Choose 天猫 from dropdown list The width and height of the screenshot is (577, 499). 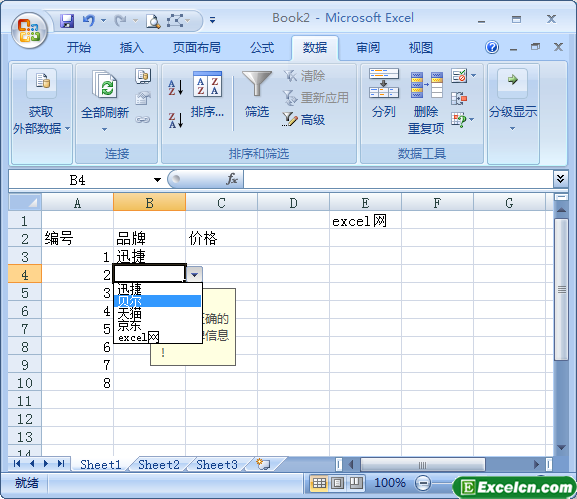coord(157,313)
